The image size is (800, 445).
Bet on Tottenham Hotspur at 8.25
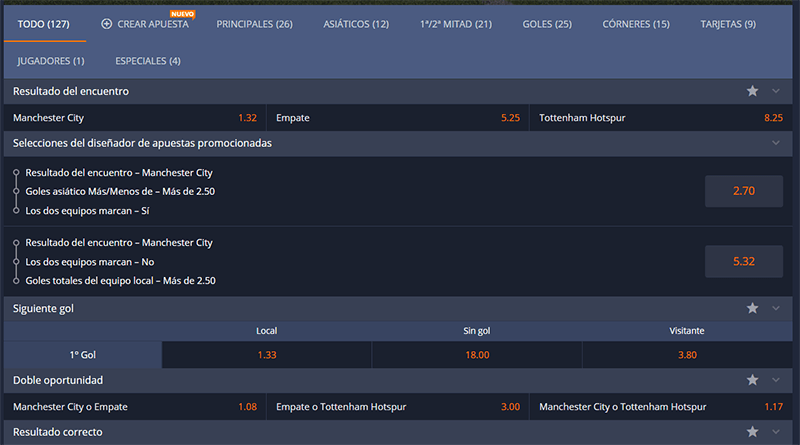coord(661,118)
